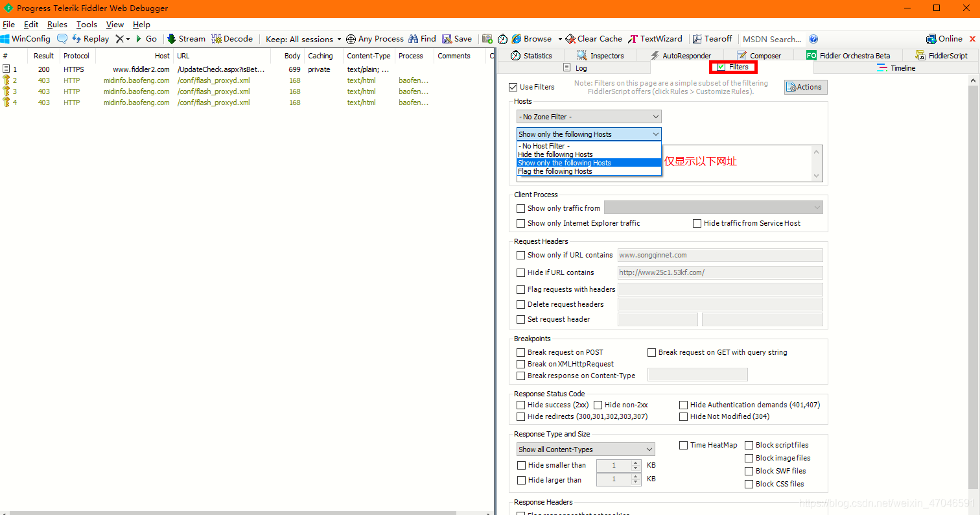The height and width of the screenshot is (515, 980).
Task: Enable Time HeatMap checkbox
Action: coord(683,446)
